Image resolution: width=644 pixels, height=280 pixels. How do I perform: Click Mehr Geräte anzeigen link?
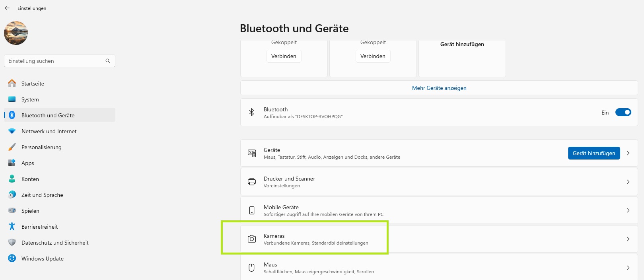pyautogui.click(x=439, y=88)
